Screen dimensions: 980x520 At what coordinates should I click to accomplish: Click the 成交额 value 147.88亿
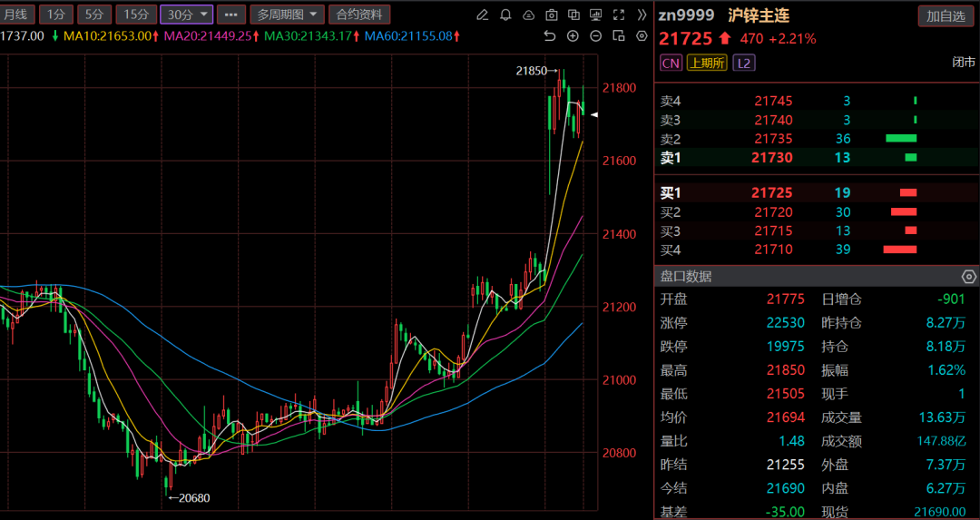(x=941, y=441)
